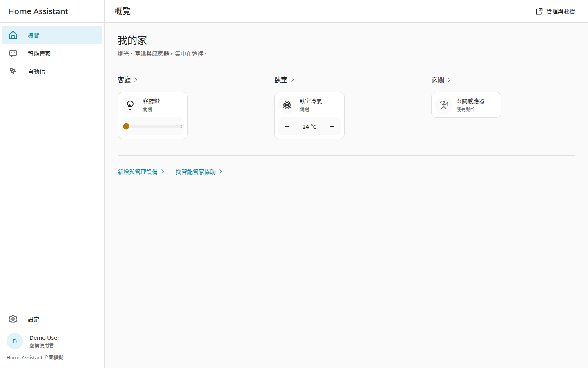The width and height of the screenshot is (588, 368).
Task: Click the 自動化 automation icon
Action: pyautogui.click(x=13, y=71)
